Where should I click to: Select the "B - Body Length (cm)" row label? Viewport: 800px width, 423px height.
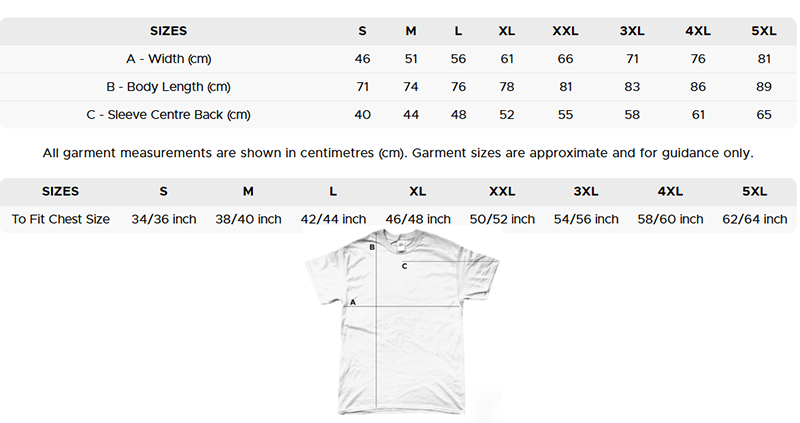click(x=168, y=87)
